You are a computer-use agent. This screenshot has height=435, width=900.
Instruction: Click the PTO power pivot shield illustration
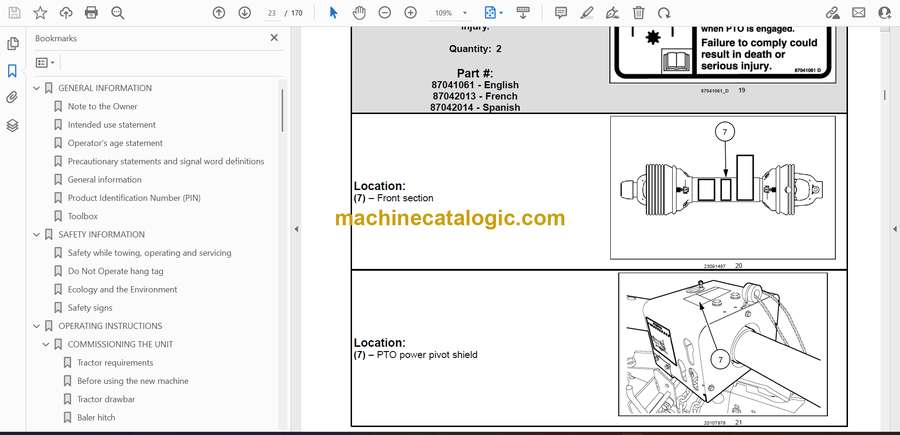pyautogui.click(x=723, y=344)
